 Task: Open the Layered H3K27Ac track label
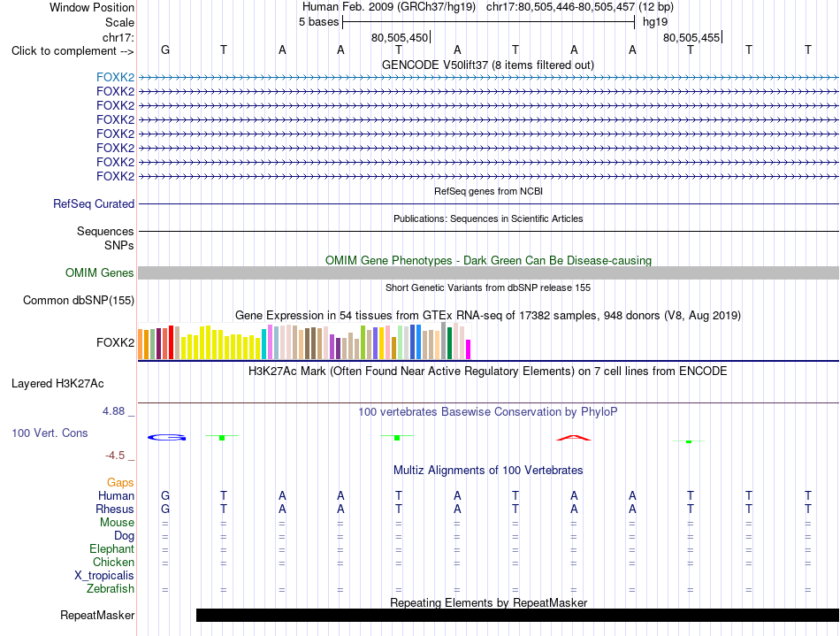tap(57, 384)
